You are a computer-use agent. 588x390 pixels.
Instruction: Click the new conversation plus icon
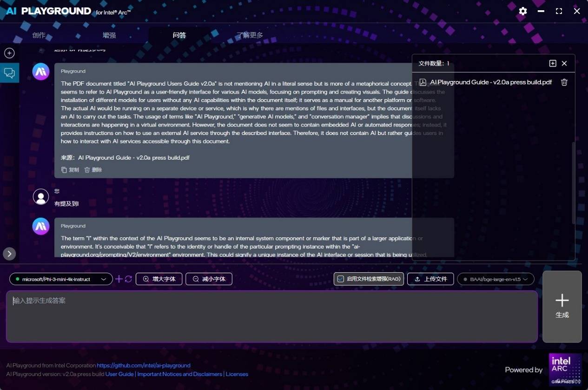9,53
